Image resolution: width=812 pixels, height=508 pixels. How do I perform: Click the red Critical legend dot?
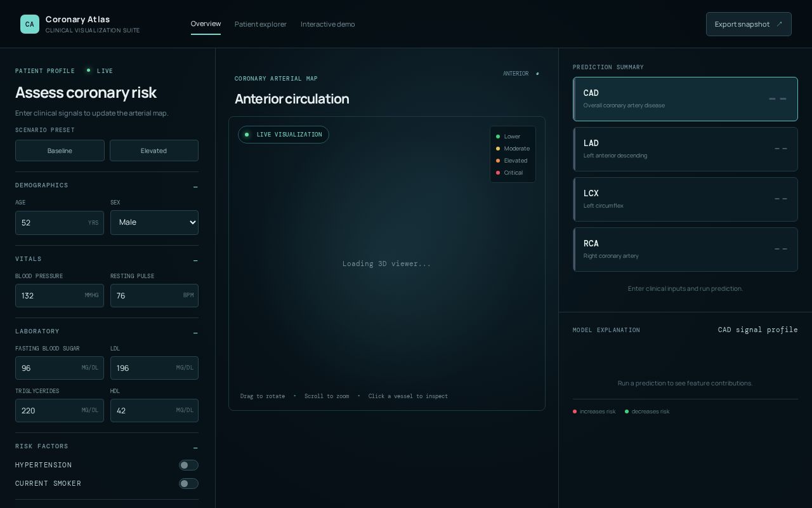498,173
